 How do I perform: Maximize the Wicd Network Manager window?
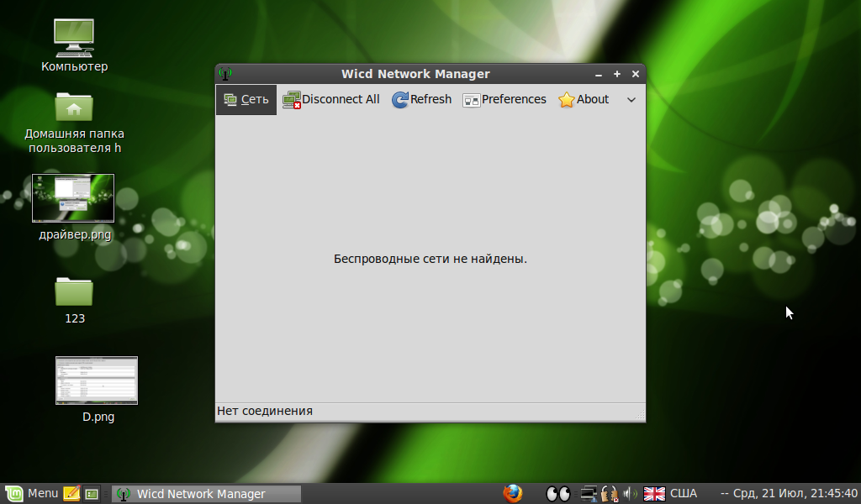point(617,73)
